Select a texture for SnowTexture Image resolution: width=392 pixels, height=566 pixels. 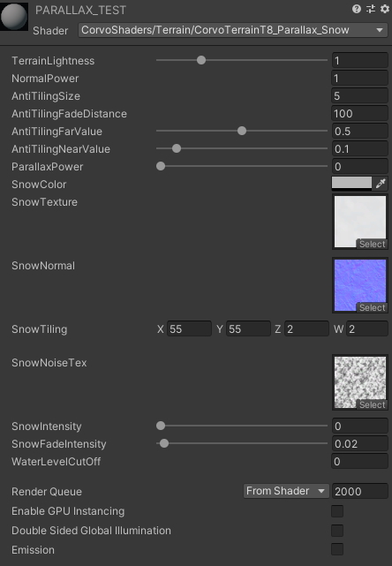coord(373,245)
